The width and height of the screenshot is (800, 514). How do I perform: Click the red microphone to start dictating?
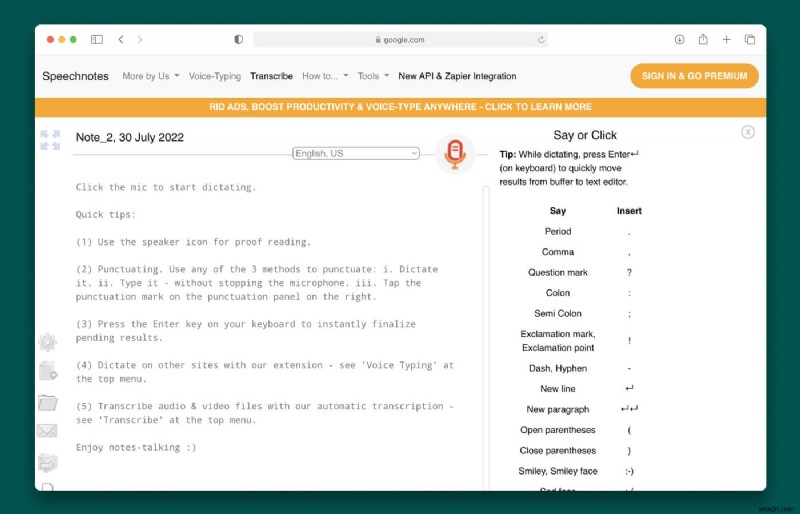[455, 154]
